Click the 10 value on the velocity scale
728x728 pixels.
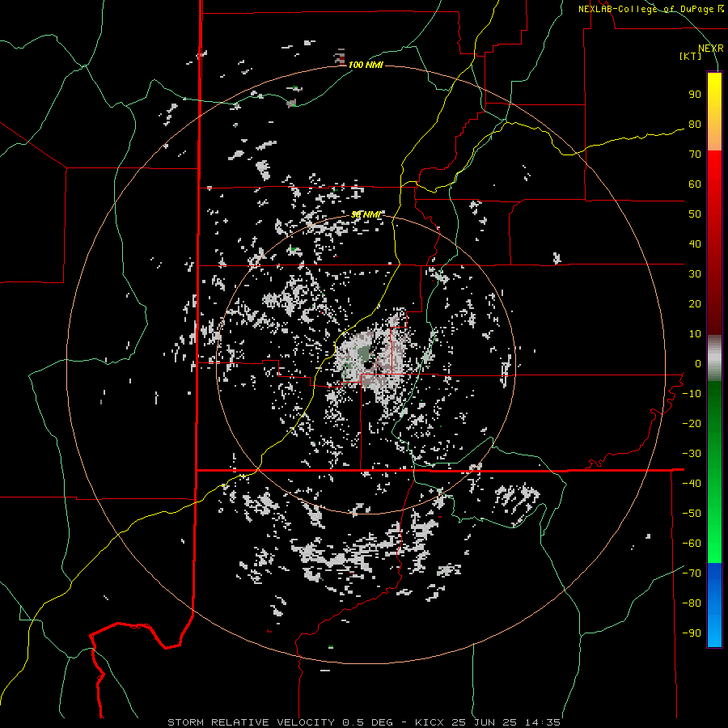[695, 334]
